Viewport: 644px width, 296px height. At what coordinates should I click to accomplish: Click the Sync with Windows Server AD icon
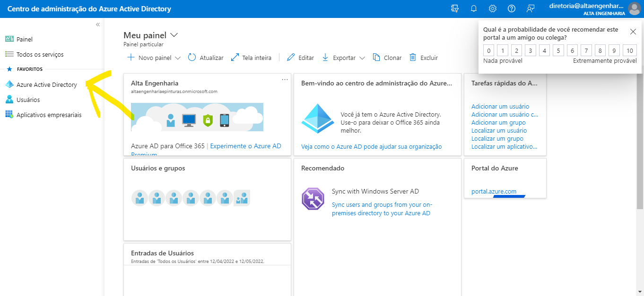[313, 199]
